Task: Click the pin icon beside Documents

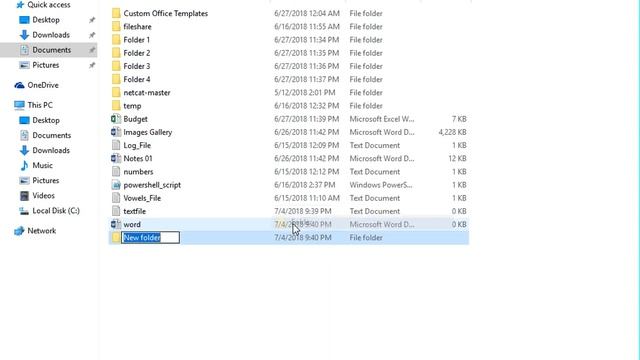Action: click(92, 50)
